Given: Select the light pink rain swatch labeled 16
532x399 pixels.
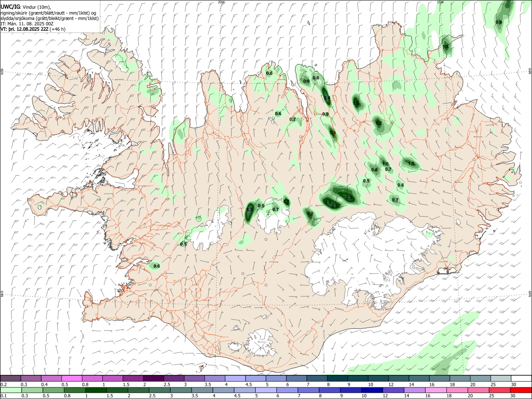Looking at the screenshot, I should point(436,390).
